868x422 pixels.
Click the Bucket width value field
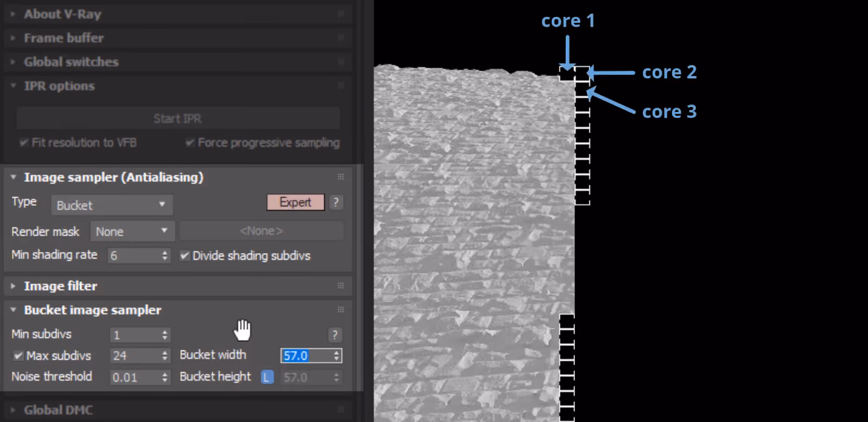tap(307, 356)
